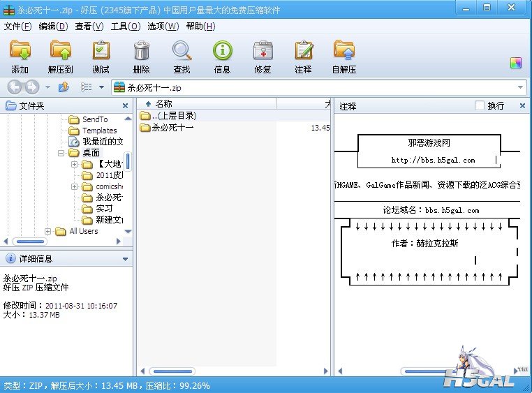Select the ..(上层目录) parent directory row
Image resolution: width=532 pixels, height=393 pixels.
(234, 116)
